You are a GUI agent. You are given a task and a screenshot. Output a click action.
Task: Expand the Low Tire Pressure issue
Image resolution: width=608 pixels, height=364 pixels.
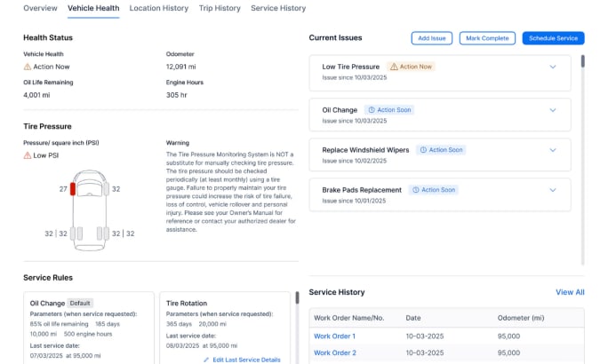553,67
